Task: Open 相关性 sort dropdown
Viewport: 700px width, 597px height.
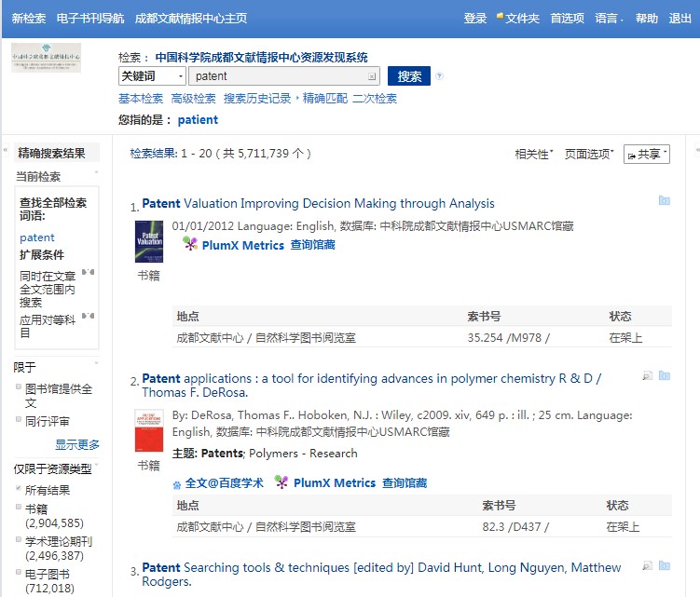Action: click(534, 154)
